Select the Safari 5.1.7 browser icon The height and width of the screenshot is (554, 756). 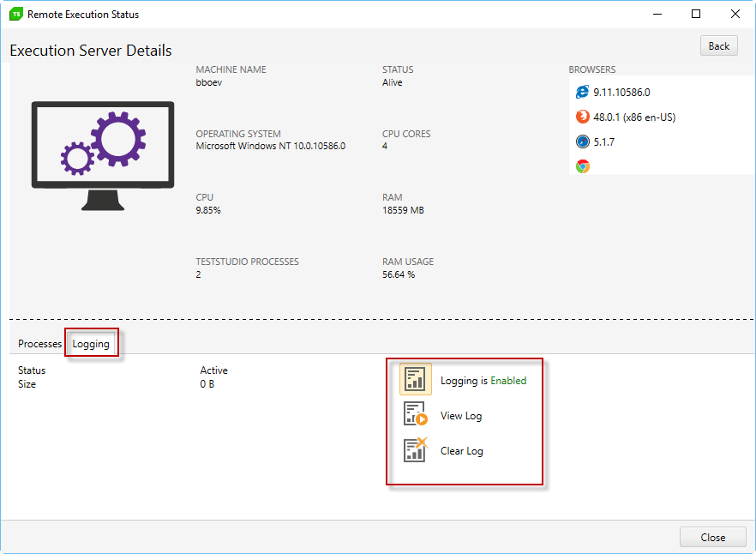tap(583, 142)
